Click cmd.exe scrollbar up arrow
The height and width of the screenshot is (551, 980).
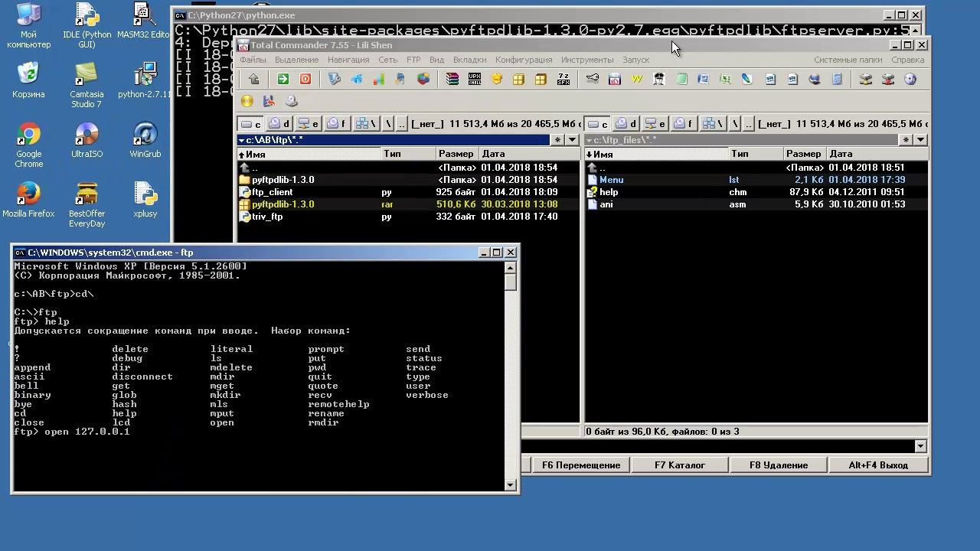pyautogui.click(x=511, y=267)
